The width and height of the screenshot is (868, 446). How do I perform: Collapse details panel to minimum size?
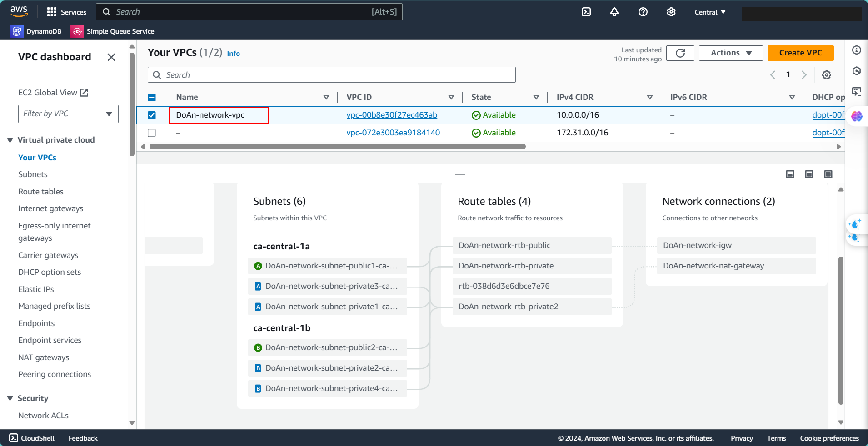click(790, 174)
